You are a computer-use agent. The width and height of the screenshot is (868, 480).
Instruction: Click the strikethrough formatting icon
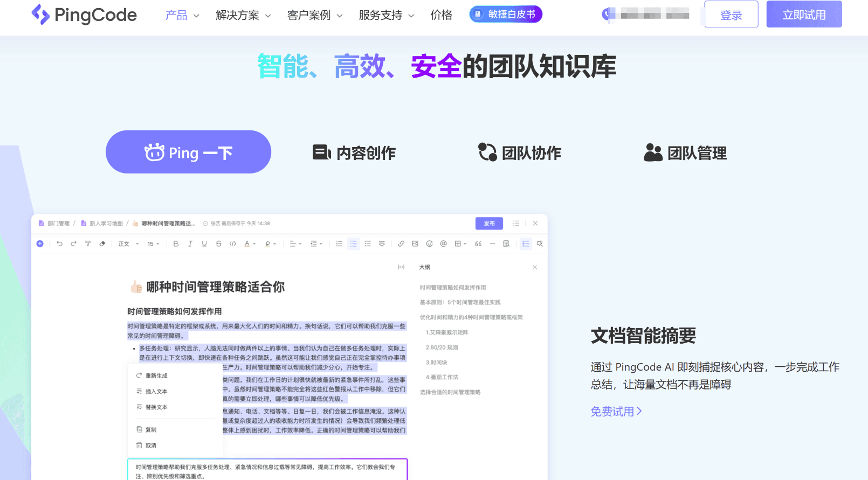pos(218,244)
